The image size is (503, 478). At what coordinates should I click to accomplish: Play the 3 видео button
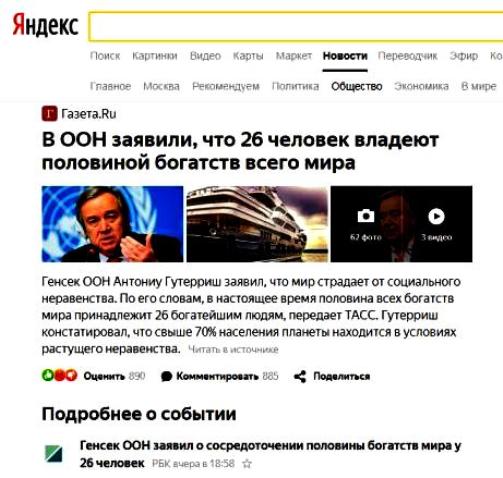coord(436,216)
